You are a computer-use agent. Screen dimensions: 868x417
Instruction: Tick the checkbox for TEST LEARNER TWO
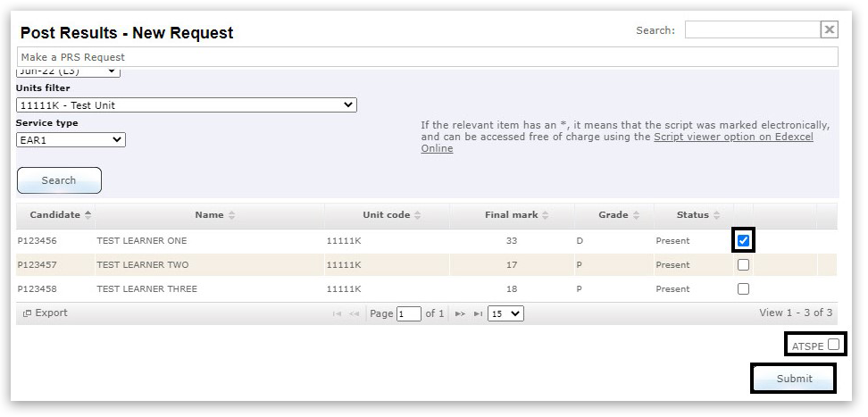743,265
